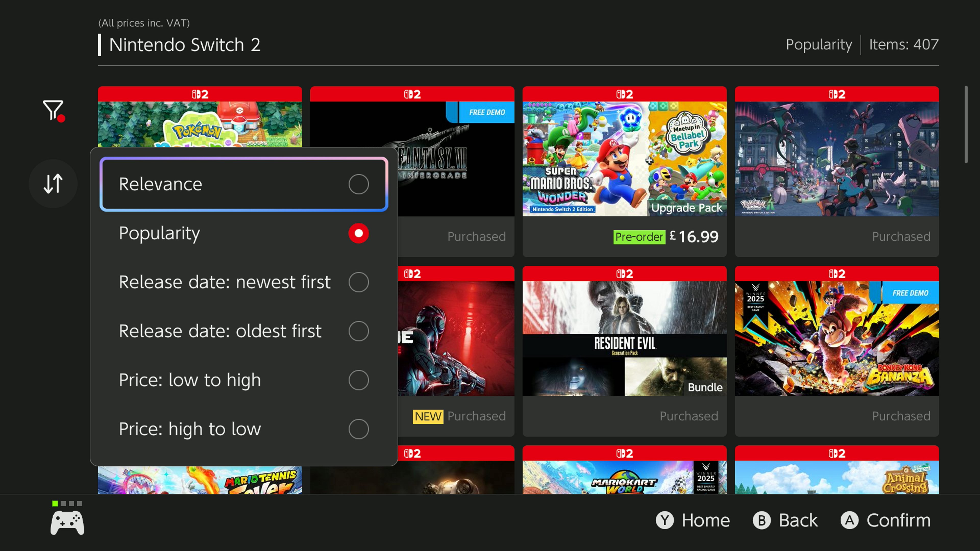Screen dimensions: 980x551
Task: Open the Pokémon Legends Z-A game artwork
Action: [837, 159]
